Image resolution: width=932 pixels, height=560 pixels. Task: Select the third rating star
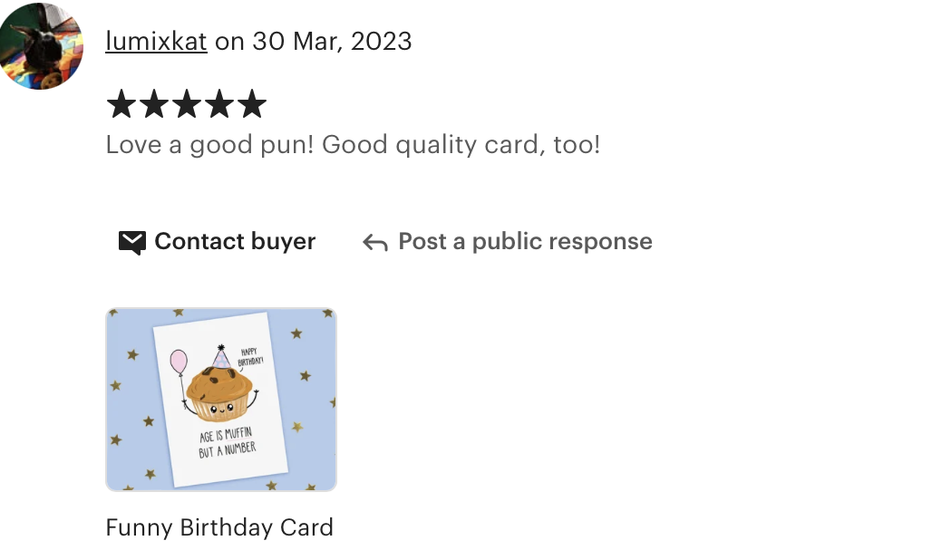pos(187,104)
